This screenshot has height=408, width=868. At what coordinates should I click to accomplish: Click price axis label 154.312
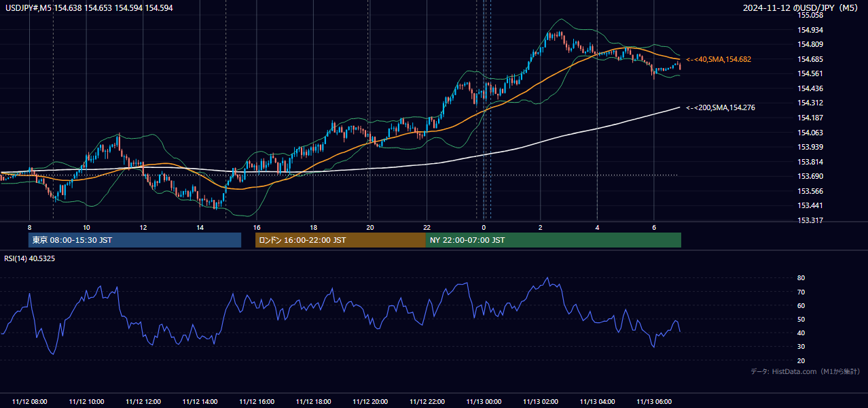811,103
